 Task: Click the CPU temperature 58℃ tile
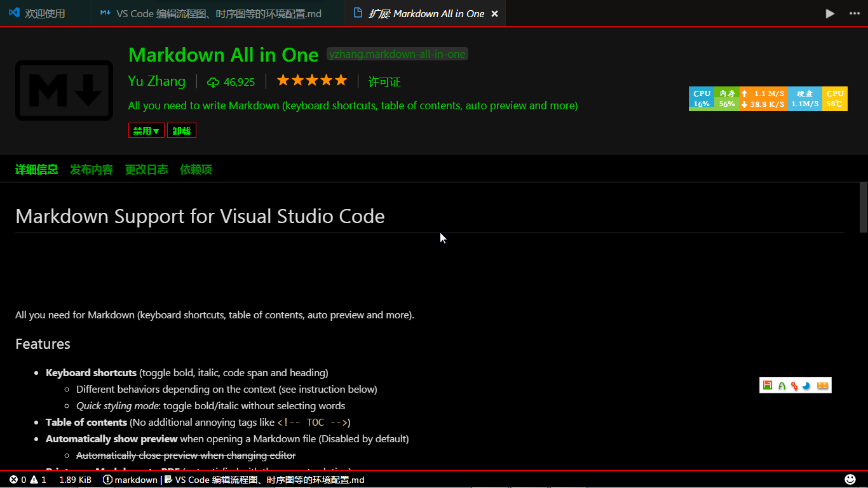835,98
